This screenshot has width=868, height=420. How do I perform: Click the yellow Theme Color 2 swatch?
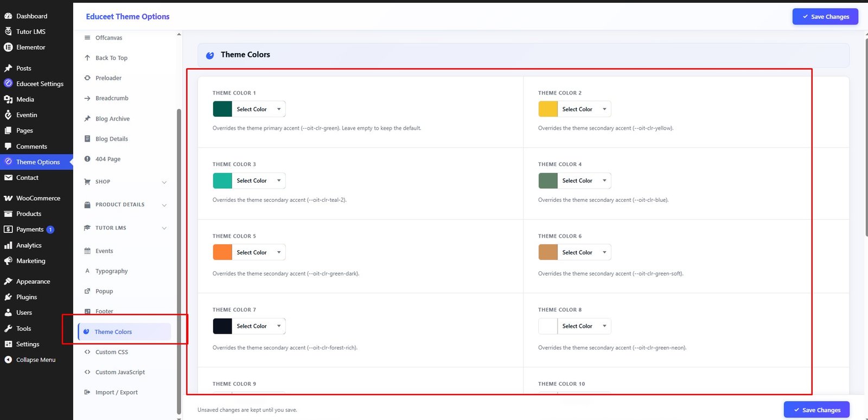pos(548,109)
